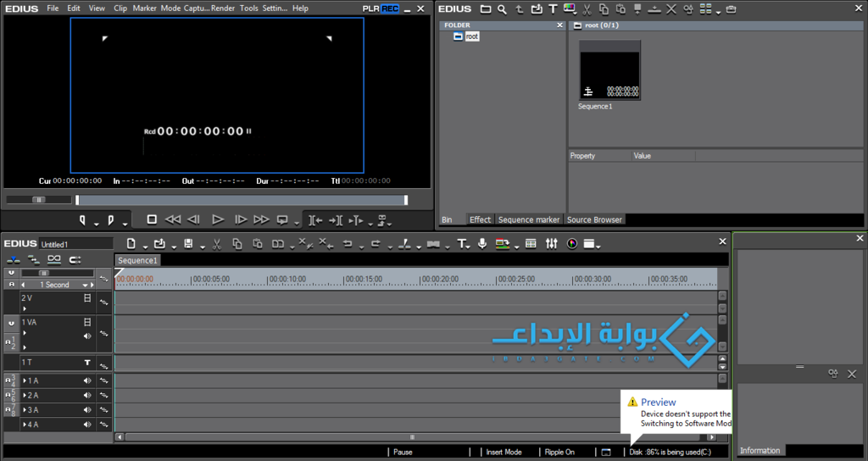Toggle sync lock on the 2 V track
Image resolution: width=868 pixels, height=461 pixels.
point(103,303)
